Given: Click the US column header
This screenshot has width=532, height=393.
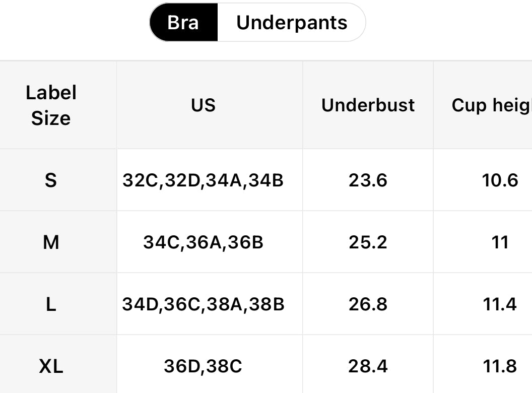Looking at the screenshot, I should 204,105.
